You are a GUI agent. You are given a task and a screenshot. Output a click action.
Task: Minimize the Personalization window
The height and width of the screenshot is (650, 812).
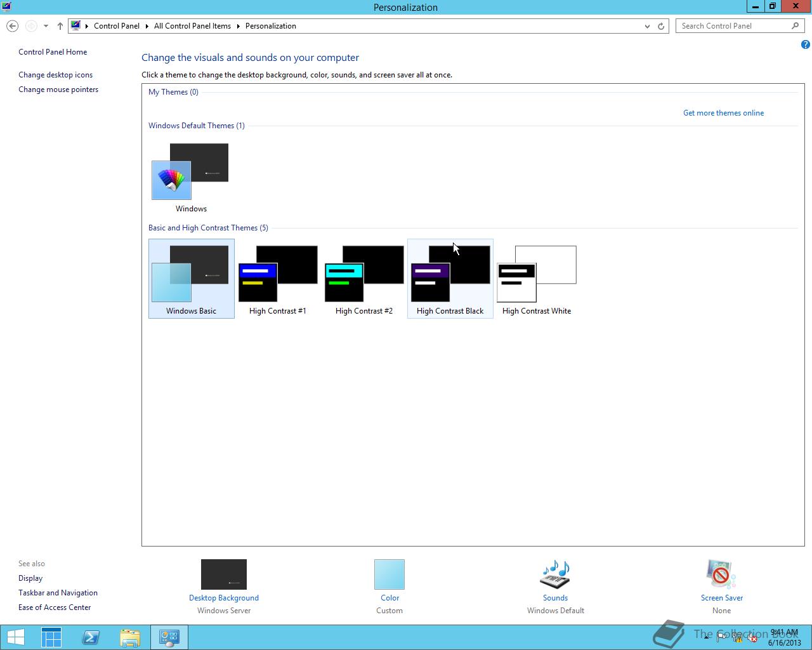[756, 6]
